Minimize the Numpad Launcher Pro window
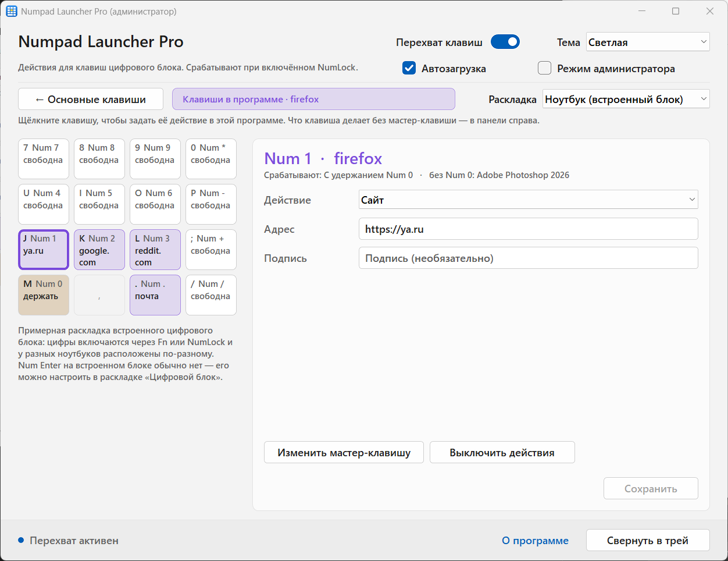Screen dimensions: 728x561 click(x=642, y=11)
